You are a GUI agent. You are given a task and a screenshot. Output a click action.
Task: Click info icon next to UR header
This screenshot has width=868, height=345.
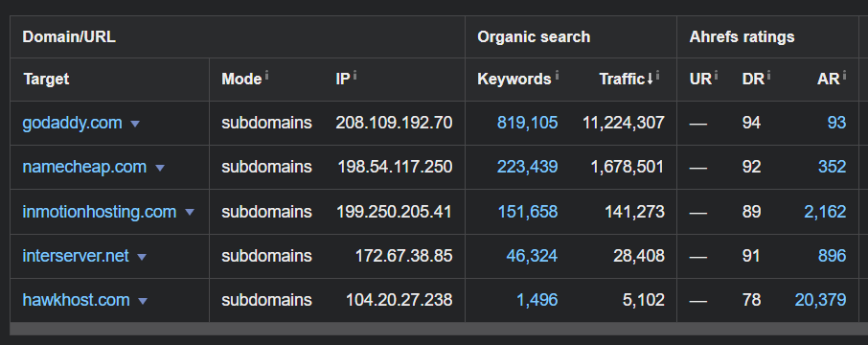point(716,76)
